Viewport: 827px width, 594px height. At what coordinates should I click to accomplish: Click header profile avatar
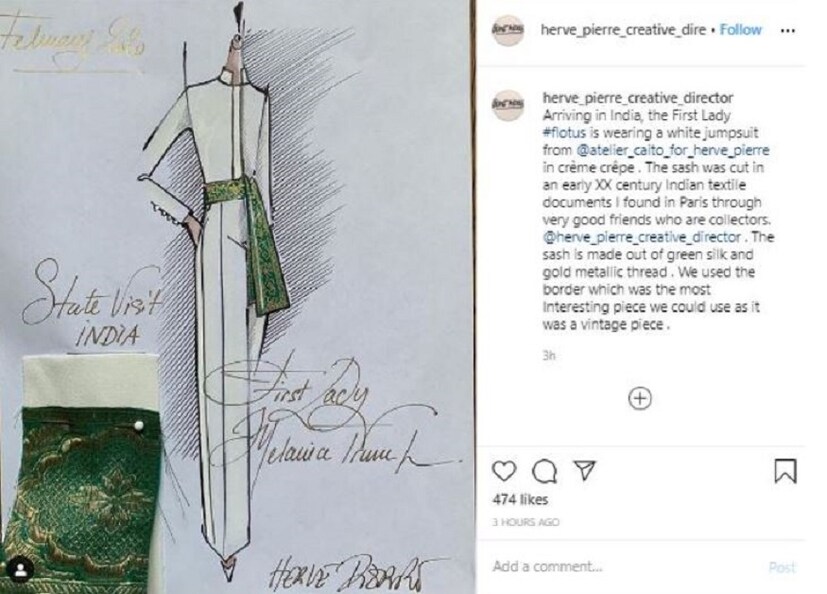pyautogui.click(x=507, y=30)
